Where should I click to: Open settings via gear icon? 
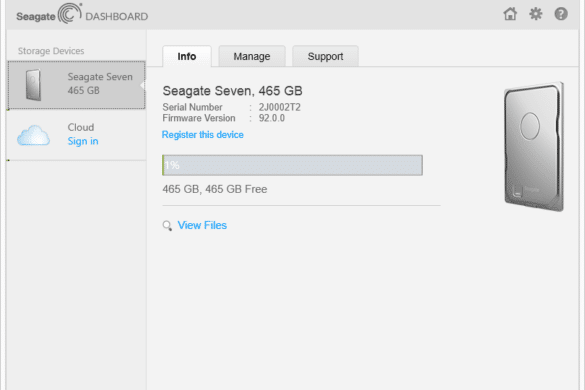click(536, 14)
